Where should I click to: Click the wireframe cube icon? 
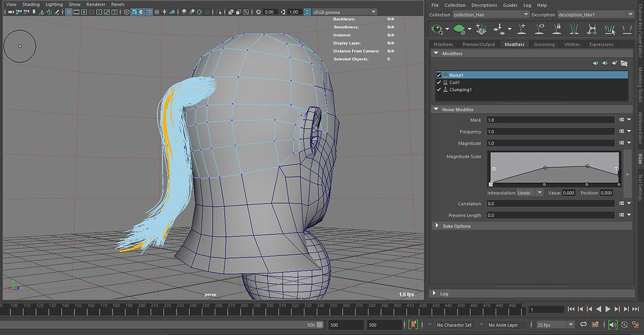pos(127,12)
